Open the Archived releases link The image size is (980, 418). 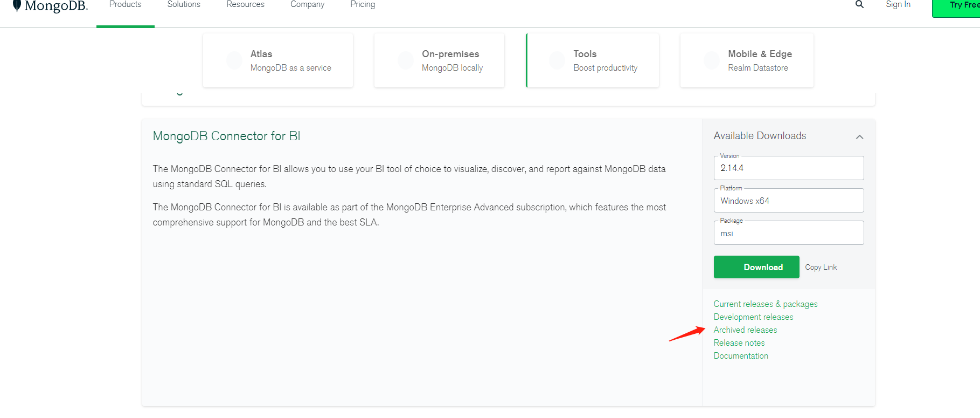coord(745,330)
